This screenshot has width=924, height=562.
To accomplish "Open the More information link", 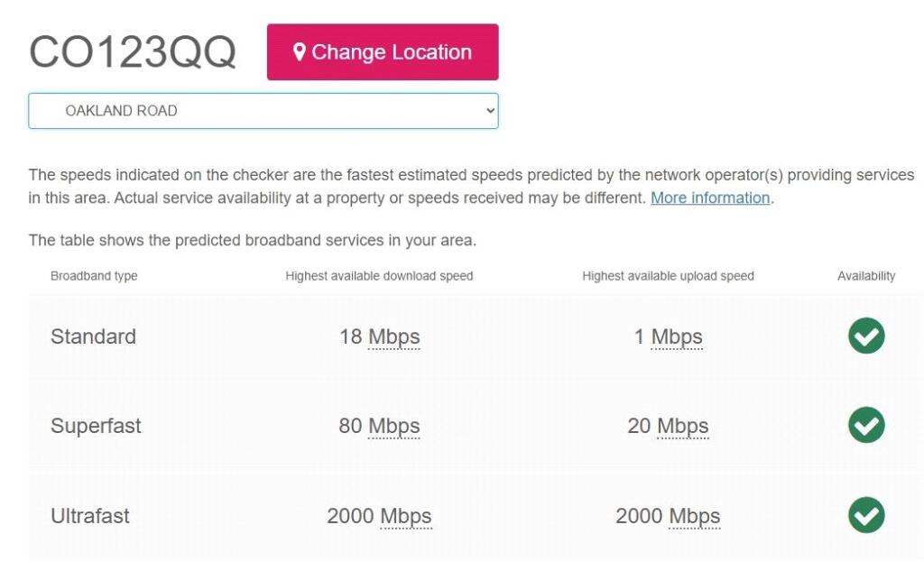I will (x=709, y=198).
